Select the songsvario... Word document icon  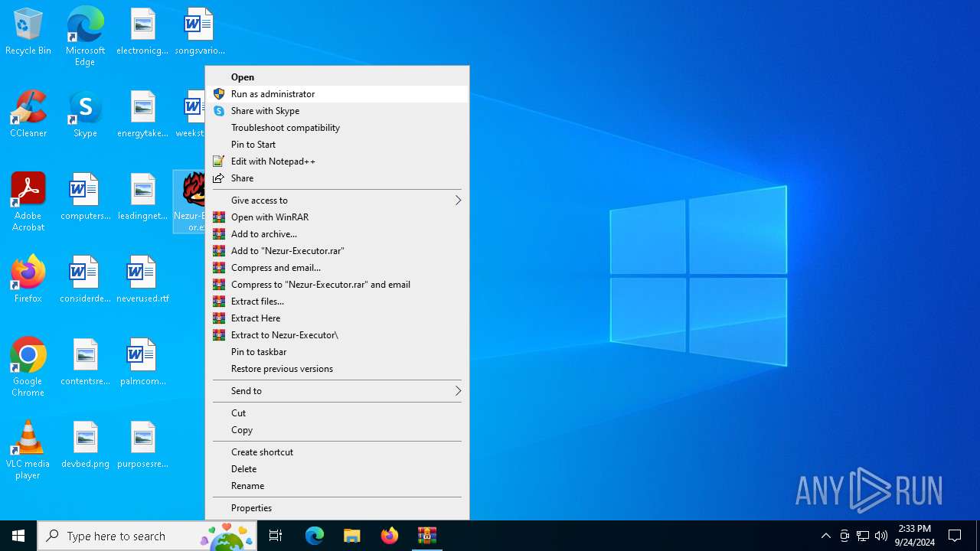click(x=199, y=32)
